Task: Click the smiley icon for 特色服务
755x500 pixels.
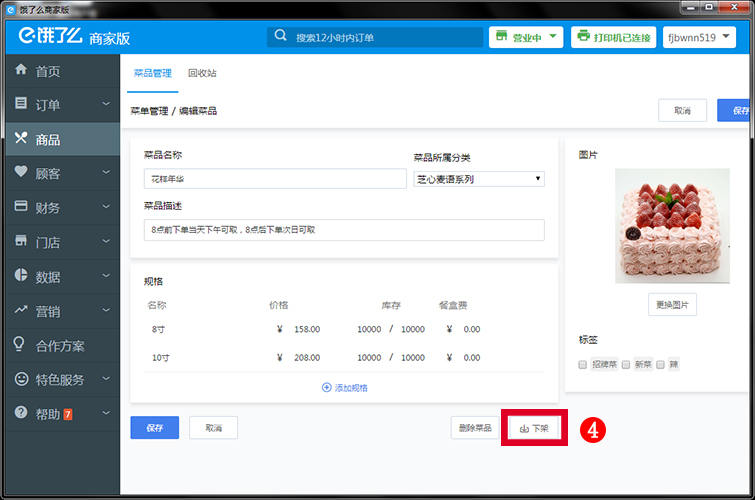Action: 21,379
